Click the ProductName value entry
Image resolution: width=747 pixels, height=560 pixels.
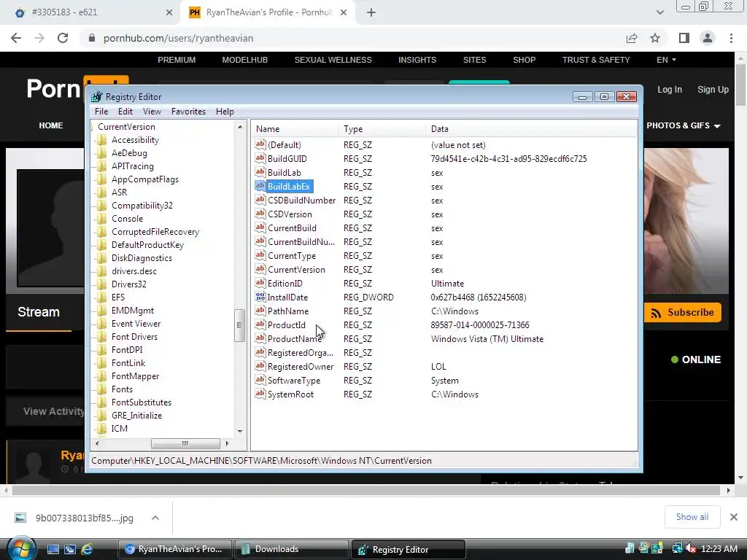click(295, 339)
